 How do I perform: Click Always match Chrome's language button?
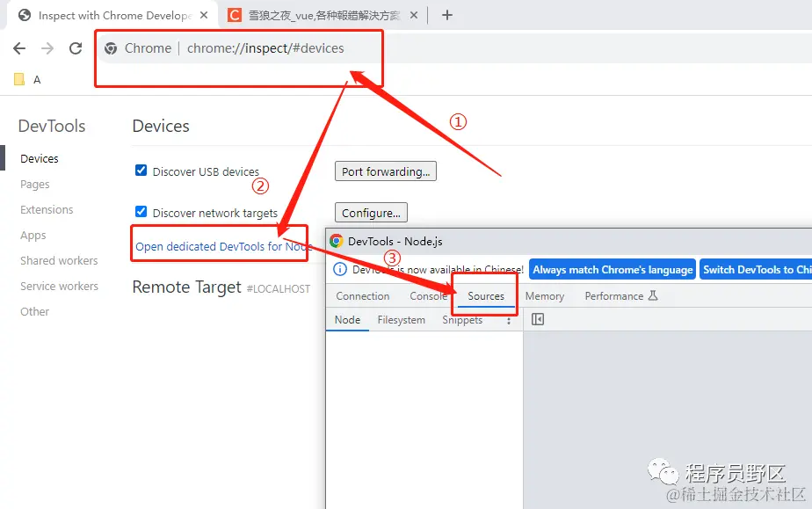coord(613,270)
